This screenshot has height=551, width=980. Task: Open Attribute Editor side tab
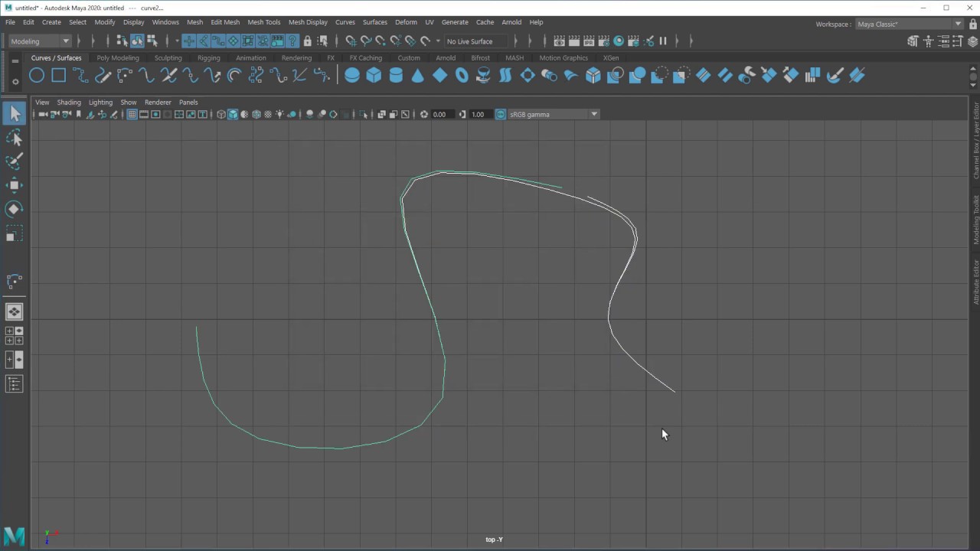click(x=975, y=281)
